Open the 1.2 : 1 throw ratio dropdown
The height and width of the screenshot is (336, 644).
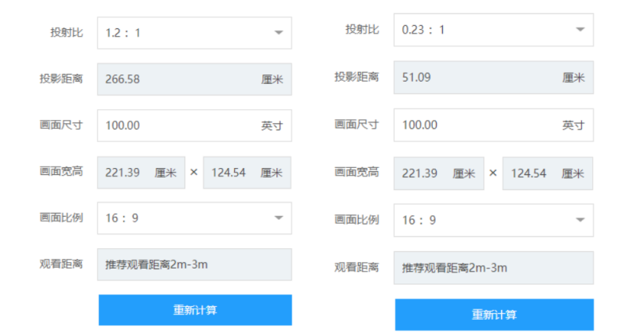point(194,33)
